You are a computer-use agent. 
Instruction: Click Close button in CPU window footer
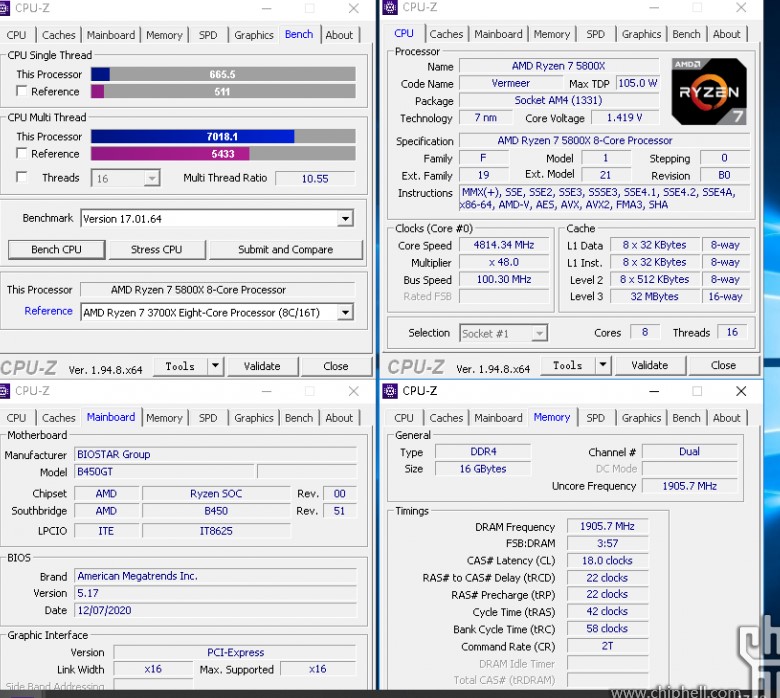[723, 365]
